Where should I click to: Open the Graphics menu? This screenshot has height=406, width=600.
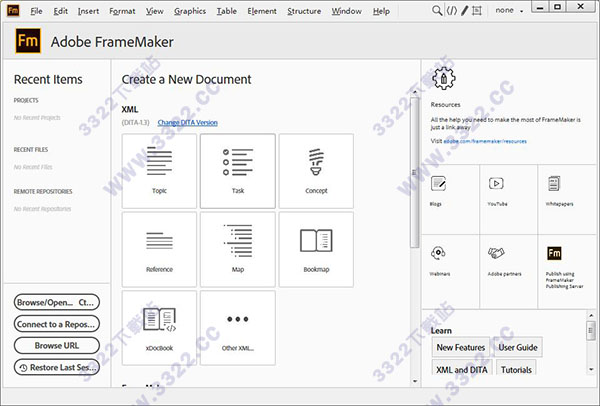pyautogui.click(x=190, y=11)
